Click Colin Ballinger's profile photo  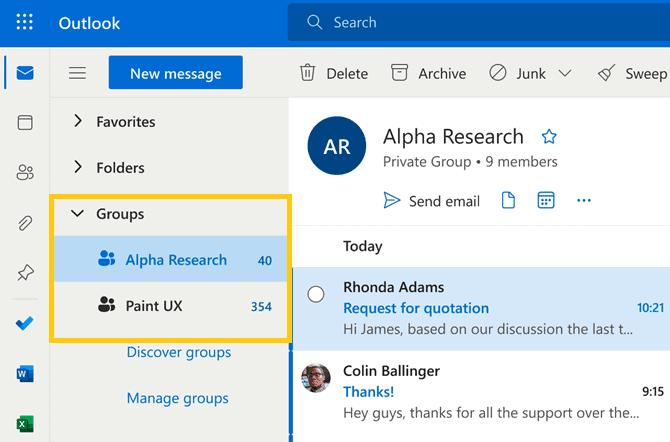pyautogui.click(x=316, y=378)
